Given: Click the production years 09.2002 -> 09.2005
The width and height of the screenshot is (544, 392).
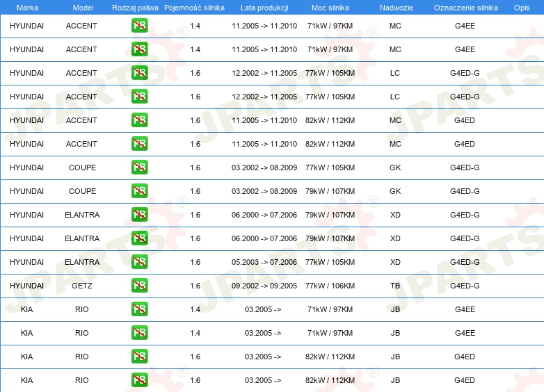Looking at the screenshot, I should click(x=264, y=286).
